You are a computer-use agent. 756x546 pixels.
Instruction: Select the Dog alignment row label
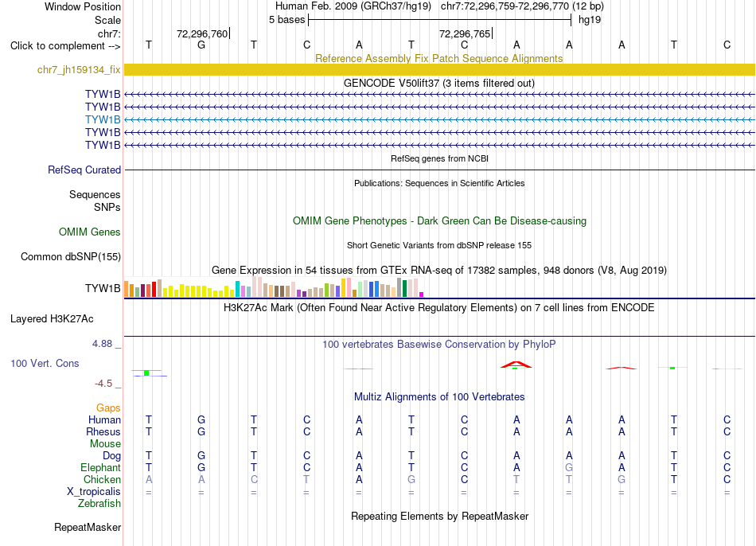click(x=111, y=456)
